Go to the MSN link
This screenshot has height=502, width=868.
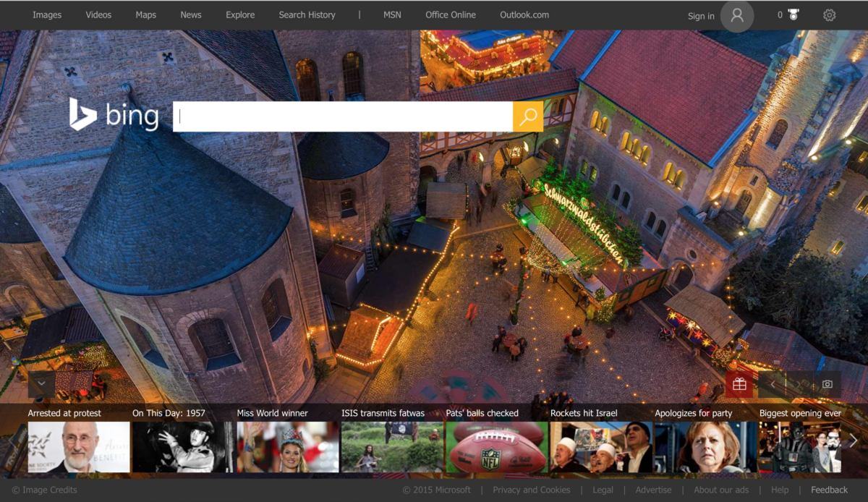coord(392,14)
